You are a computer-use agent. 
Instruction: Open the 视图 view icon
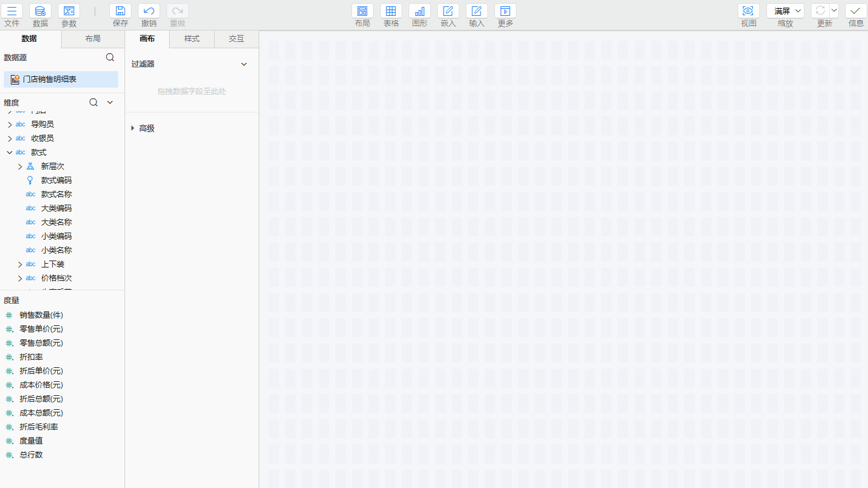pyautogui.click(x=749, y=11)
